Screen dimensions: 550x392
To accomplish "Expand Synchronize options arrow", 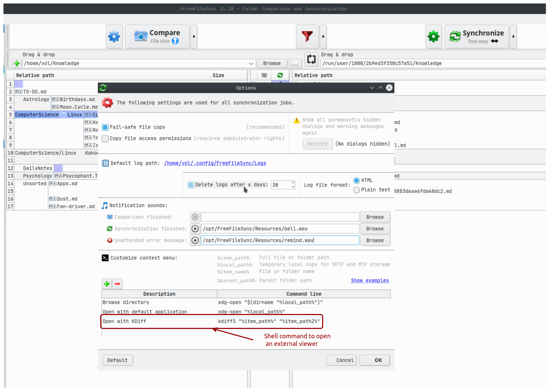I will coord(513,36).
